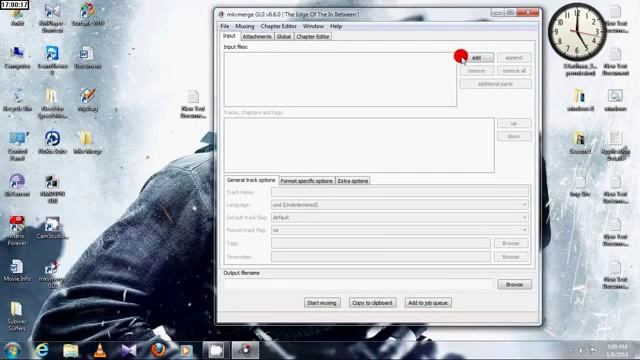The width and height of the screenshot is (640, 360).
Task: Select the Format specific options tab
Action: coord(307,181)
